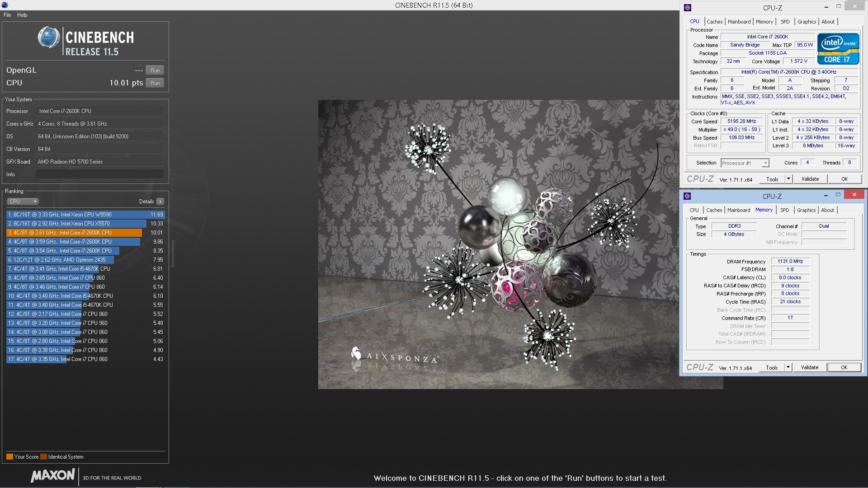
Task: Click the orange Your Score legend swatch
Action: pyautogui.click(x=9, y=457)
